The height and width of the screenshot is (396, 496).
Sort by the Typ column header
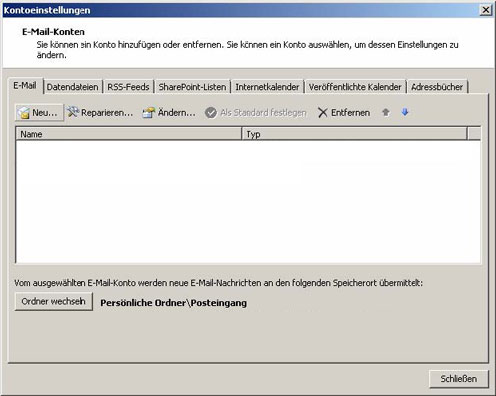[355, 134]
